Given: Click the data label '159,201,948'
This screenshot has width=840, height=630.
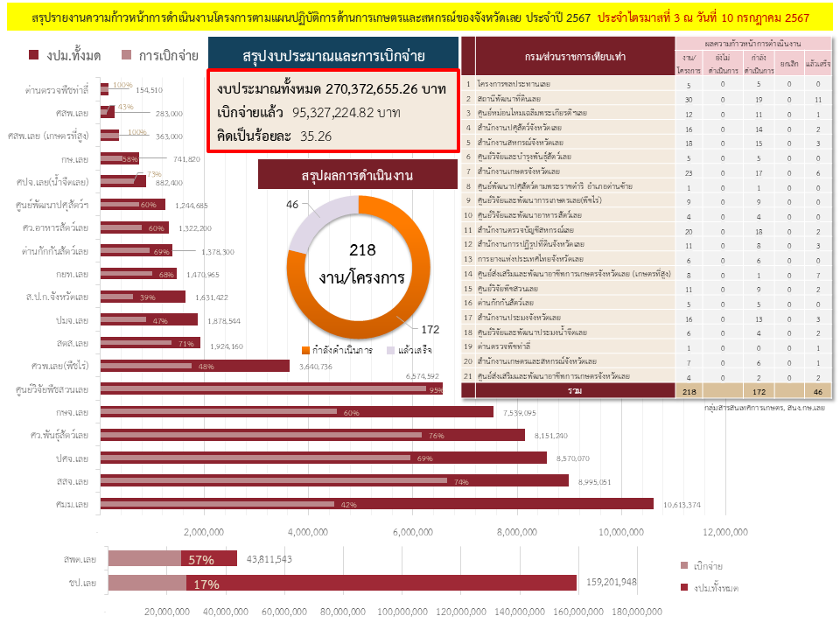Looking at the screenshot, I should click(612, 582).
